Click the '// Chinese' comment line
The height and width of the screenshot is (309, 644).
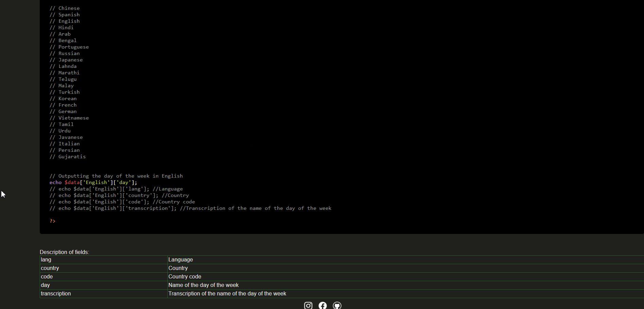coord(65,8)
